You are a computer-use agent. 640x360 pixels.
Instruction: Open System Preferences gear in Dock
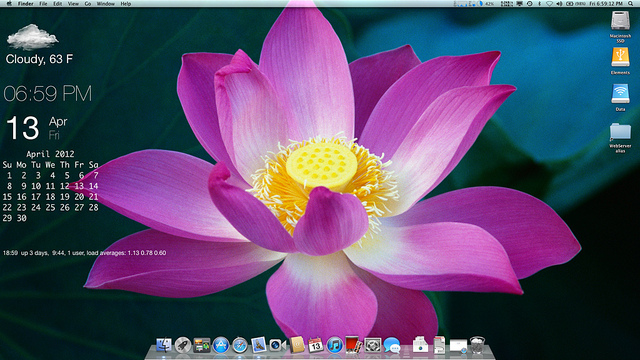(x=373, y=345)
